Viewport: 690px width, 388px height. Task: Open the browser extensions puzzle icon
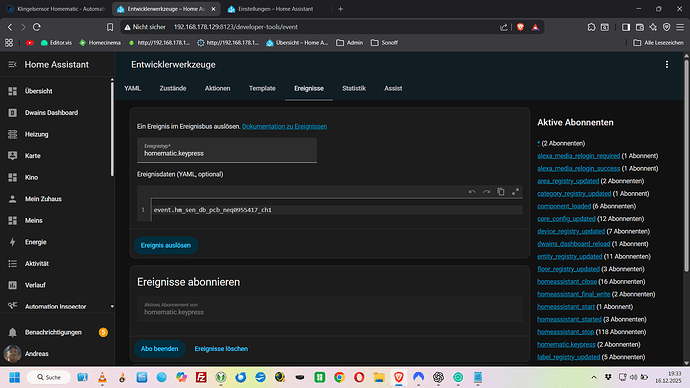coord(591,27)
